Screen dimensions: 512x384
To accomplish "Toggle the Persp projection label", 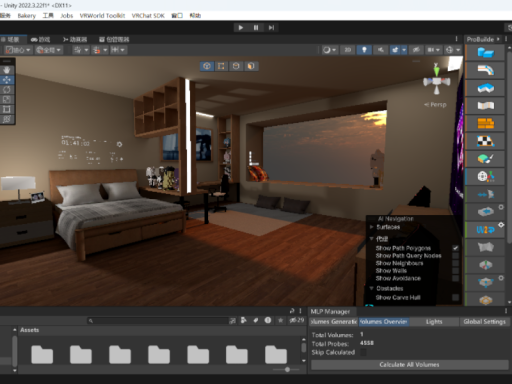I will 435,105.
